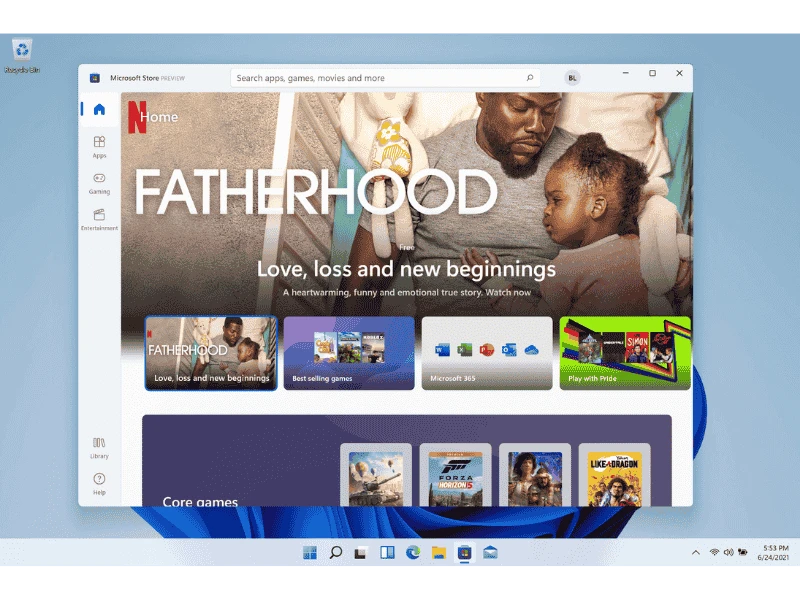Open the BL account profile button
This screenshot has height=600, width=800.
click(572, 78)
